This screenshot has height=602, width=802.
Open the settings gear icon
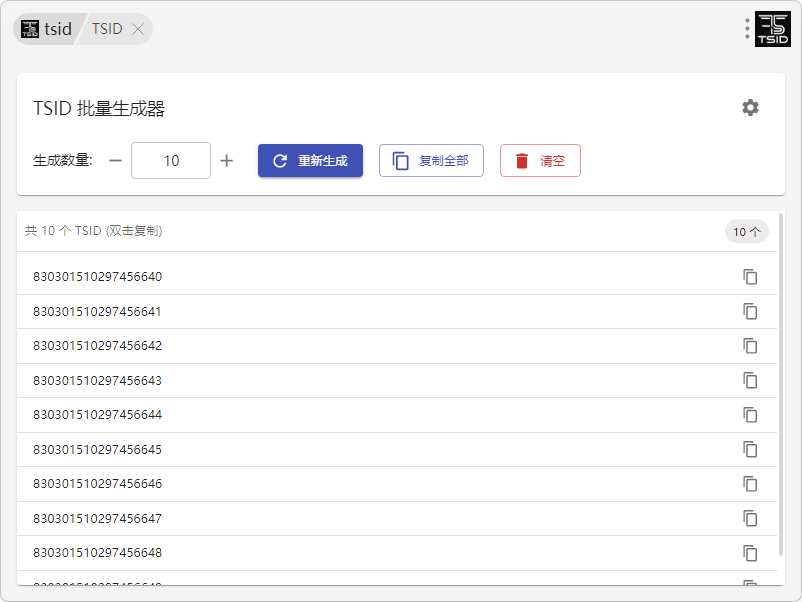pyautogui.click(x=750, y=108)
